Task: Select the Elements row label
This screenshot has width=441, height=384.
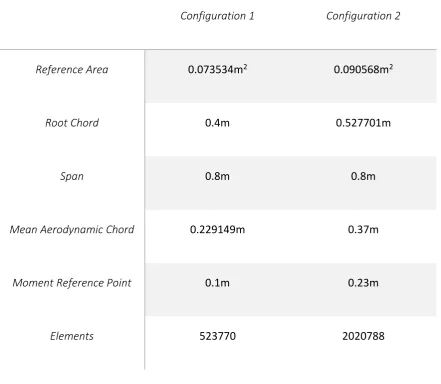Action: (x=72, y=336)
